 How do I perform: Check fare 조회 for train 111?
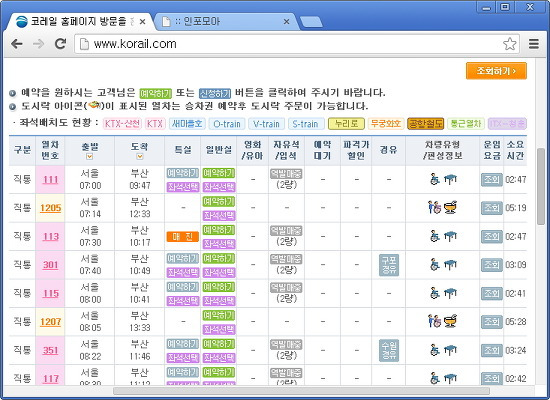491,180
